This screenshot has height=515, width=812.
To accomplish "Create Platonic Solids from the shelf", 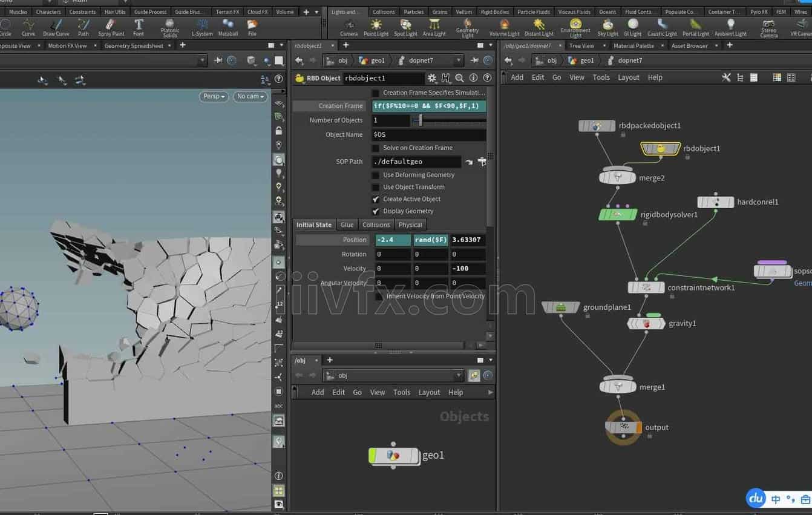I will [x=170, y=28].
